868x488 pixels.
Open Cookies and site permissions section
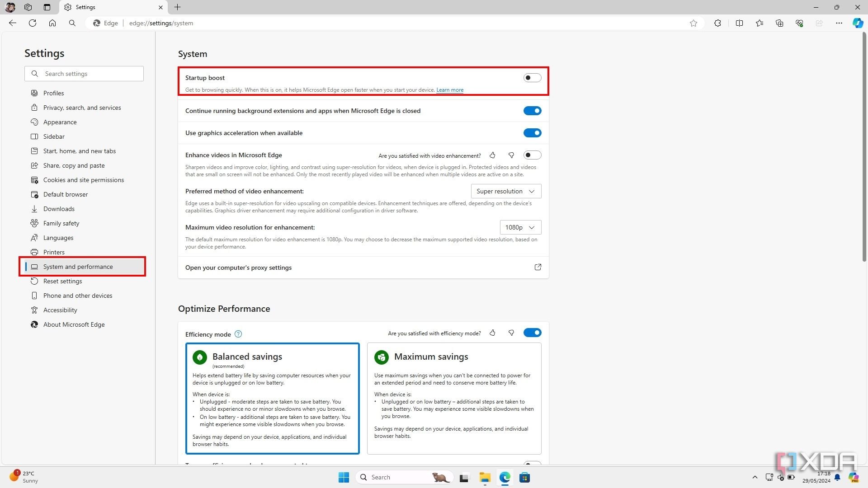tap(84, 180)
